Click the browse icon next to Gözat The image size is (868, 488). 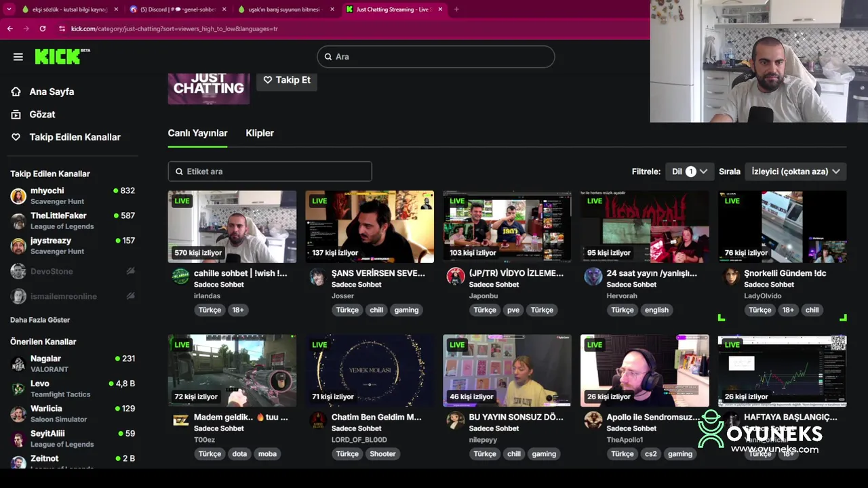pyautogui.click(x=16, y=115)
